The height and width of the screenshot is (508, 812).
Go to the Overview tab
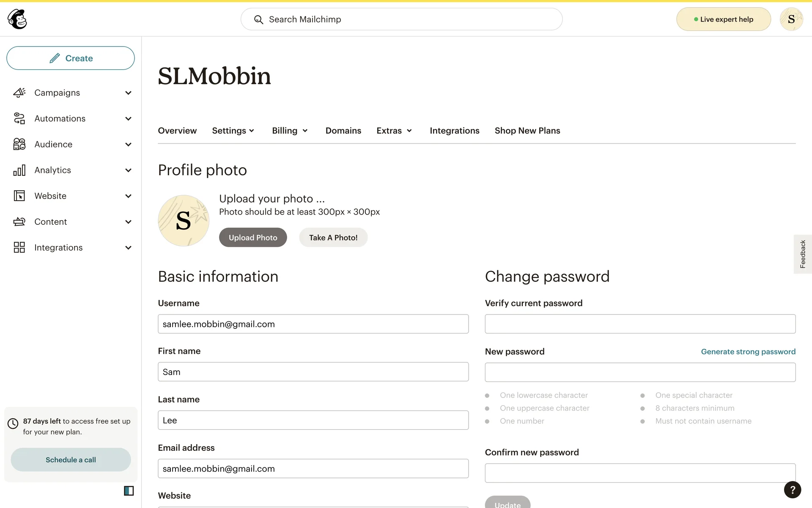coord(177,131)
